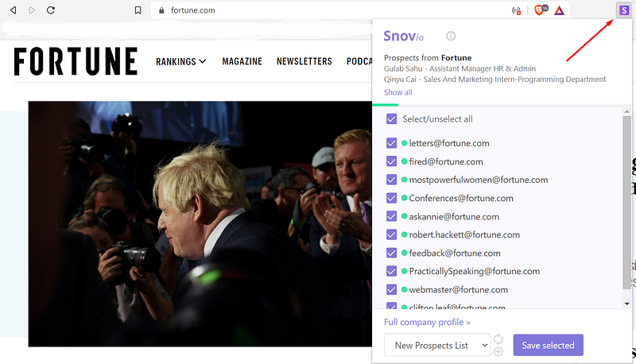This screenshot has height=364, width=636.
Task: Uncheck feedback@fortune.com
Action: coord(391,253)
